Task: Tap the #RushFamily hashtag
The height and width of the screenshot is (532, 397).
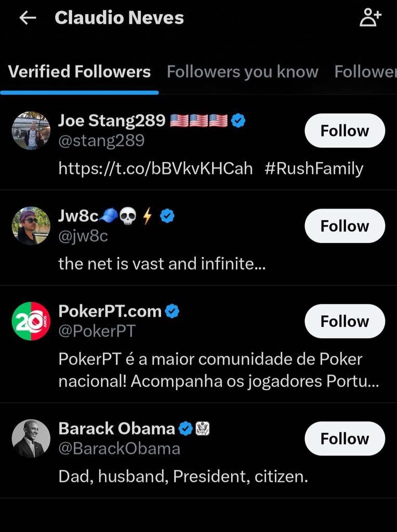Action: (x=314, y=168)
